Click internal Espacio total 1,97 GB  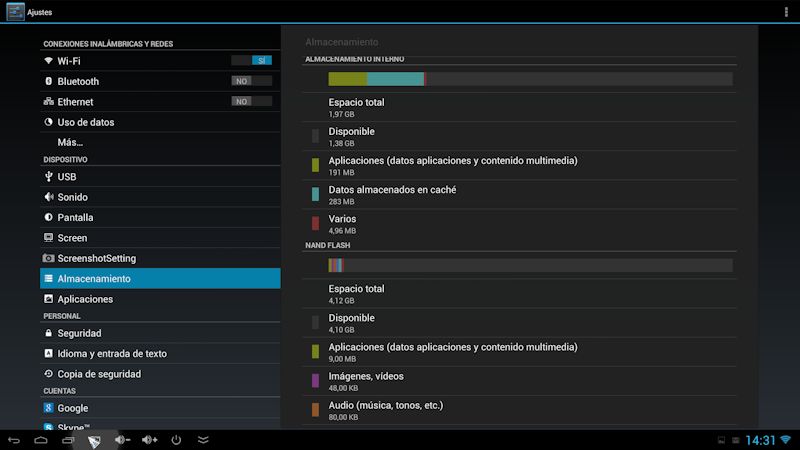coord(519,107)
